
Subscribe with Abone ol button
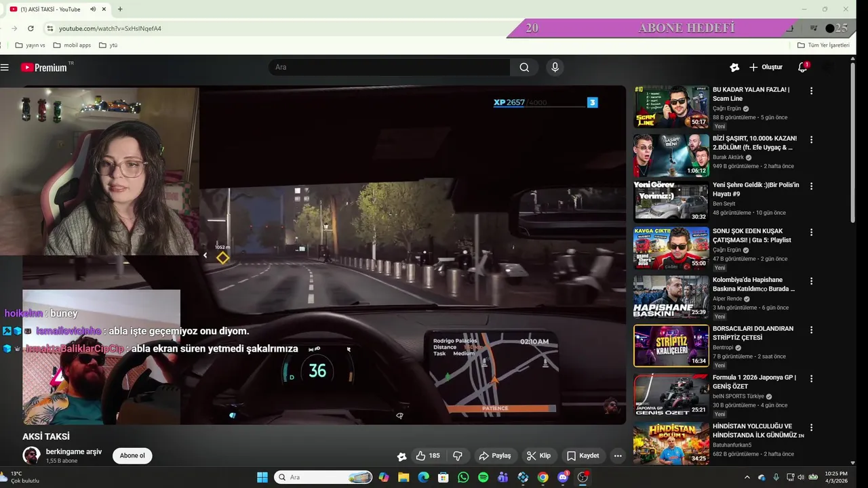(132, 455)
